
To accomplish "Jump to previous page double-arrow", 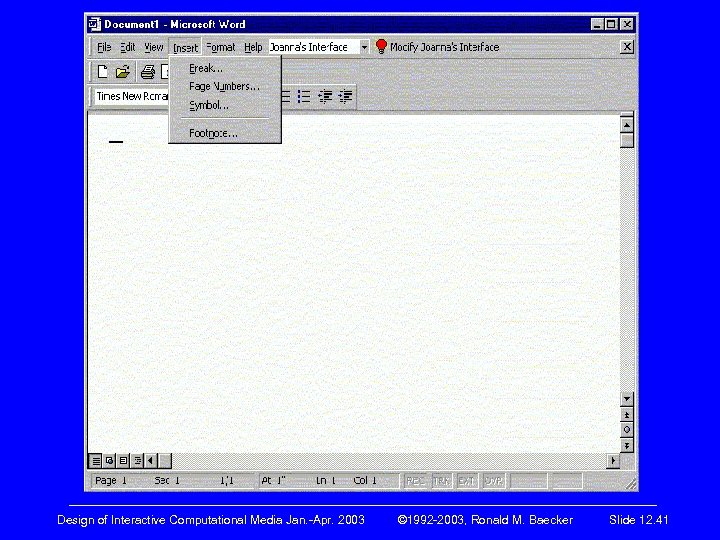I will click(627, 415).
